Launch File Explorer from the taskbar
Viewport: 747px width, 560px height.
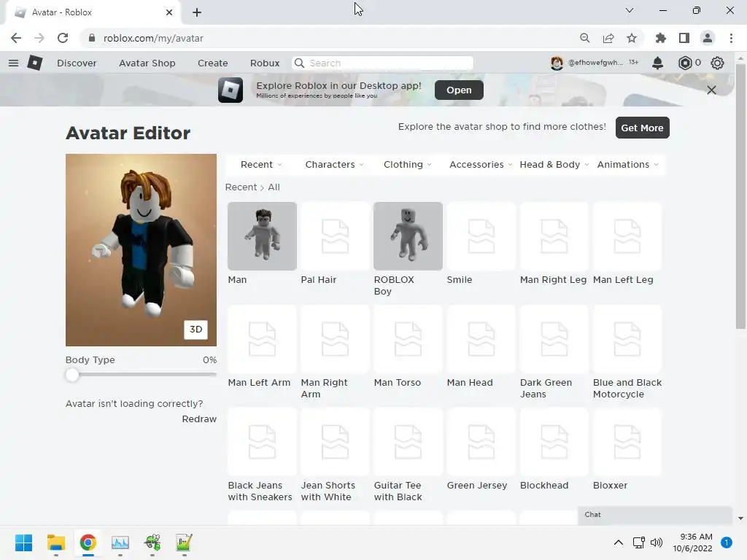click(x=55, y=542)
